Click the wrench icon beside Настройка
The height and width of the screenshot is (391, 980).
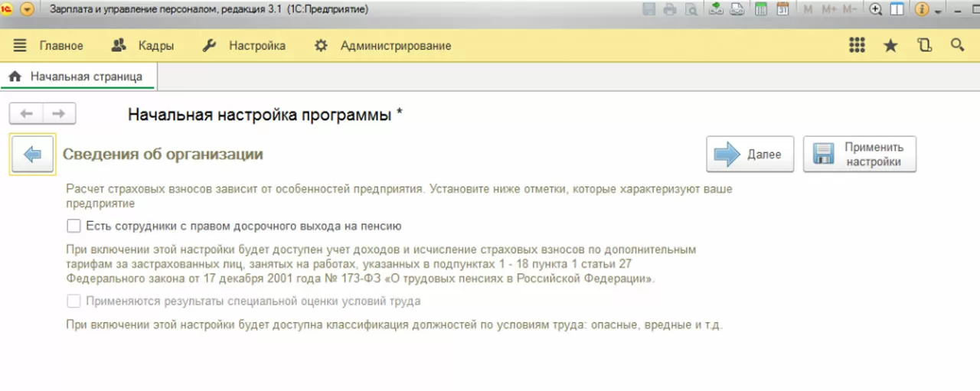click(209, 46)
